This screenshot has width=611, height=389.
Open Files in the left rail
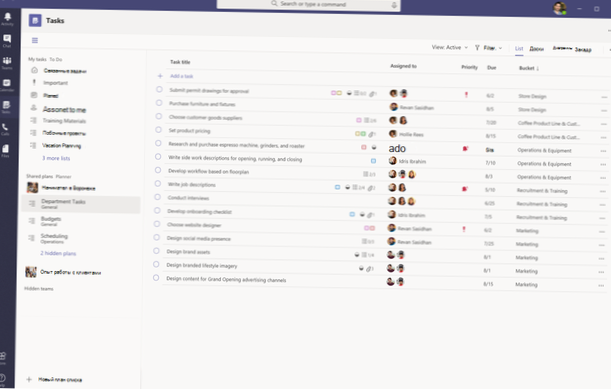5,151
